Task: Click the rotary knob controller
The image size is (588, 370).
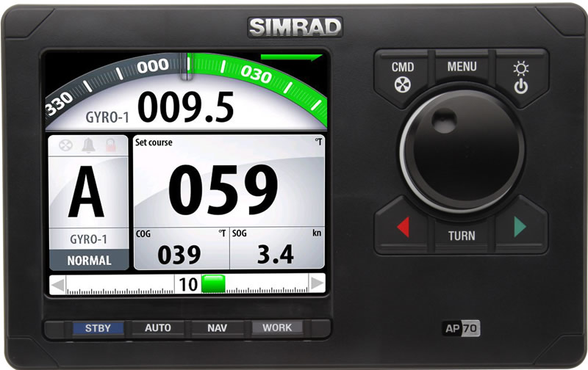Action: click(x=462, y=151)
